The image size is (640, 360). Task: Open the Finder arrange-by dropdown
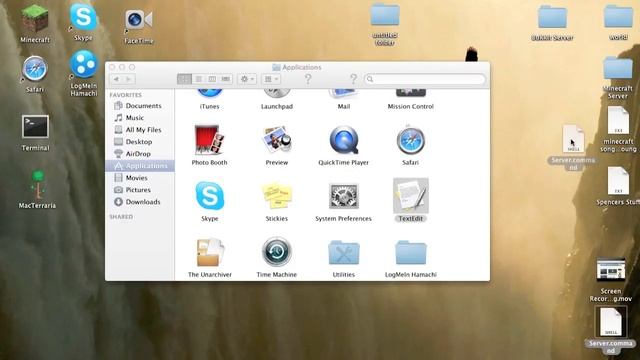tap(271, 79)
